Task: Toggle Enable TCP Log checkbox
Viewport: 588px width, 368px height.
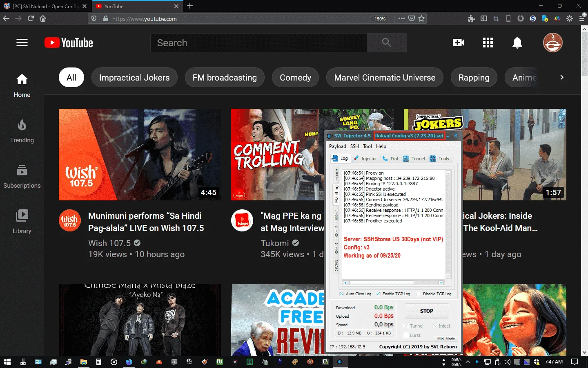Action: pos(378,294)
